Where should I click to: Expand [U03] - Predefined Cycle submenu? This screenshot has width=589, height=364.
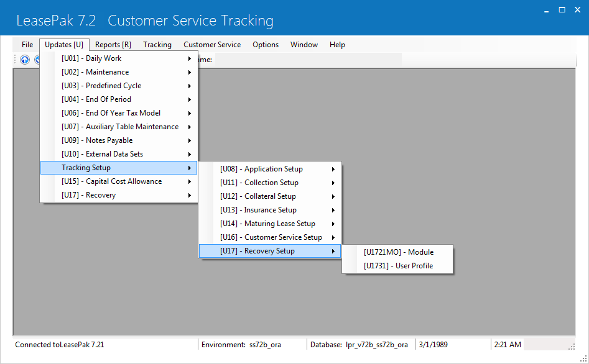pyautogui.click(x=119, y=86)
